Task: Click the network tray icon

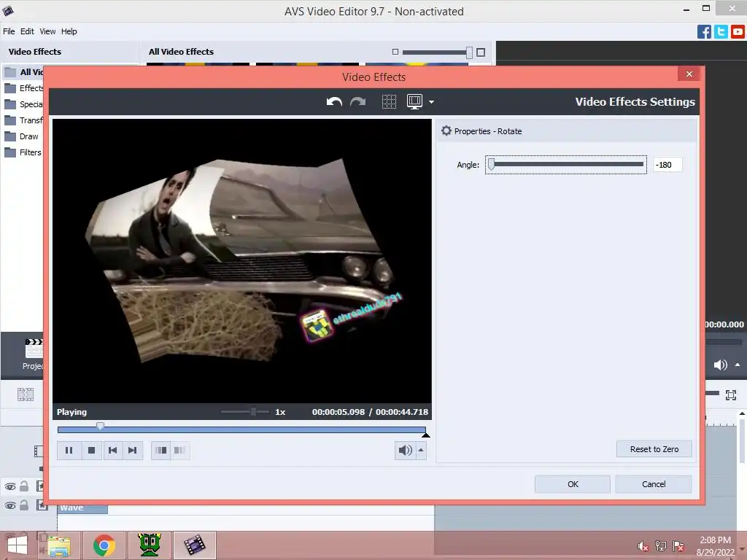Action: point(660,546)
